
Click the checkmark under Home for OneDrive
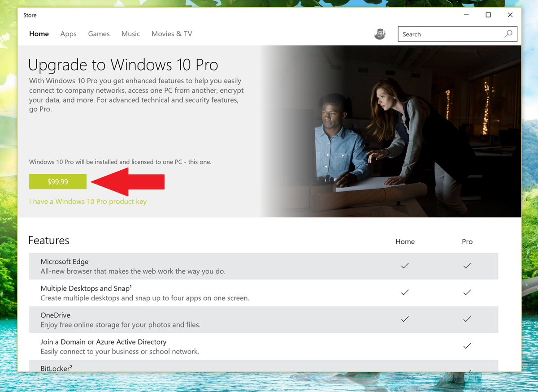[405, 319]
